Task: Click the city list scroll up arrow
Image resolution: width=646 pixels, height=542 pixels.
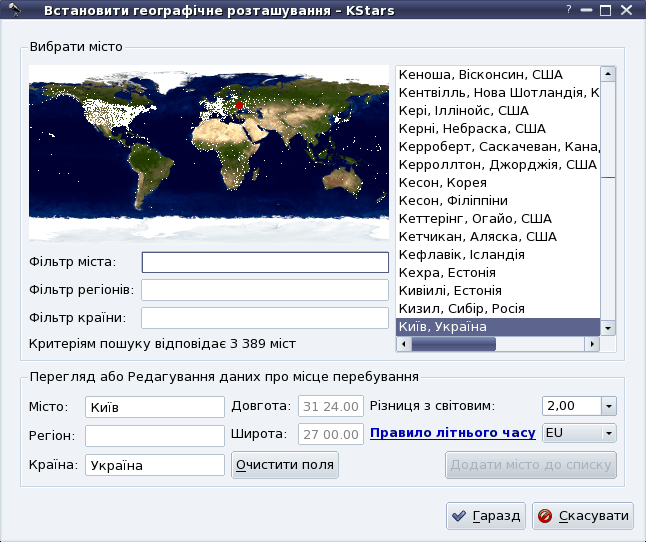Action: [x=608, y=74]
